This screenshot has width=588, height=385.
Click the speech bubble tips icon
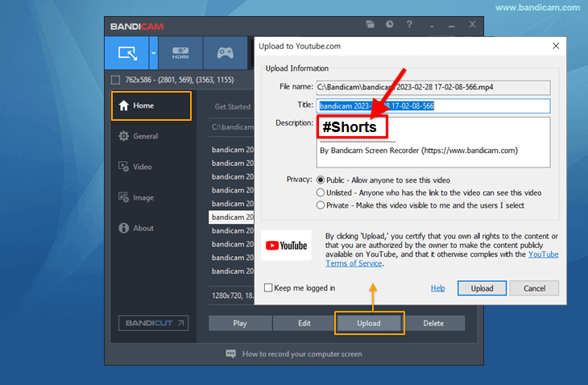point(230,354)
